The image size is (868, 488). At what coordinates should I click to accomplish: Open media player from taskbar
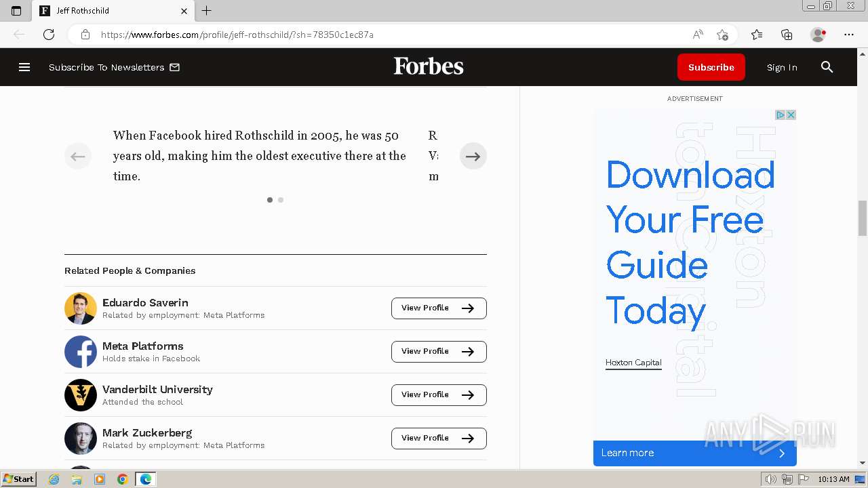[x=100, y=479]
